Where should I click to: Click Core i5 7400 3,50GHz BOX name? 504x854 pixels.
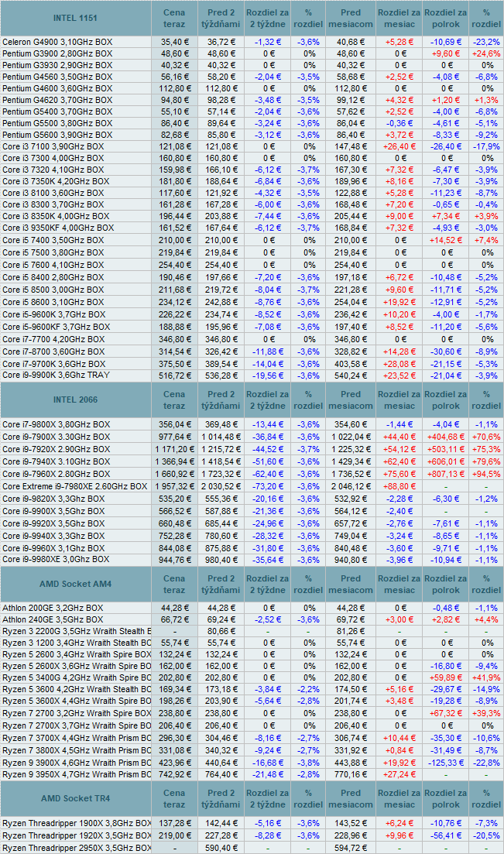coord(53,240)
